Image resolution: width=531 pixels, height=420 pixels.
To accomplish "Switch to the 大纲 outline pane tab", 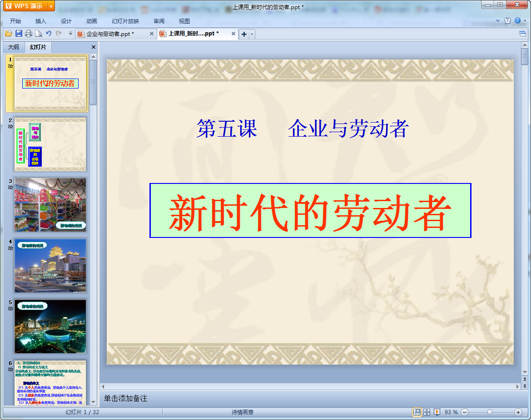I will [x=14, y=47].
